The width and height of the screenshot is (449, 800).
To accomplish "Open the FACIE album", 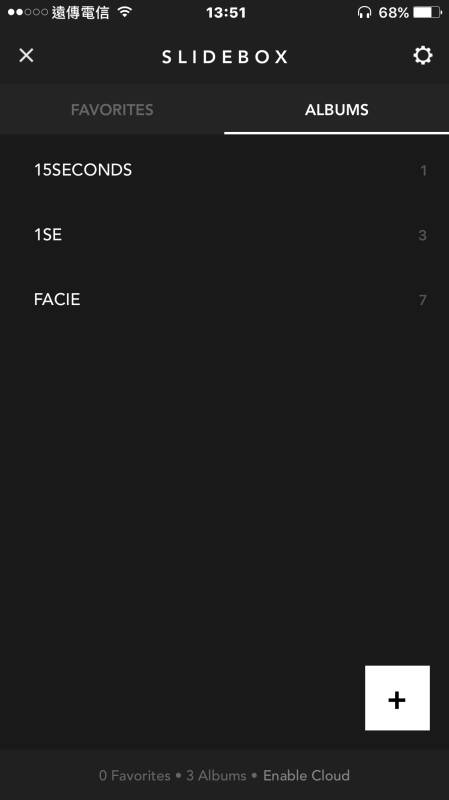I will click(x=224, y=299).
